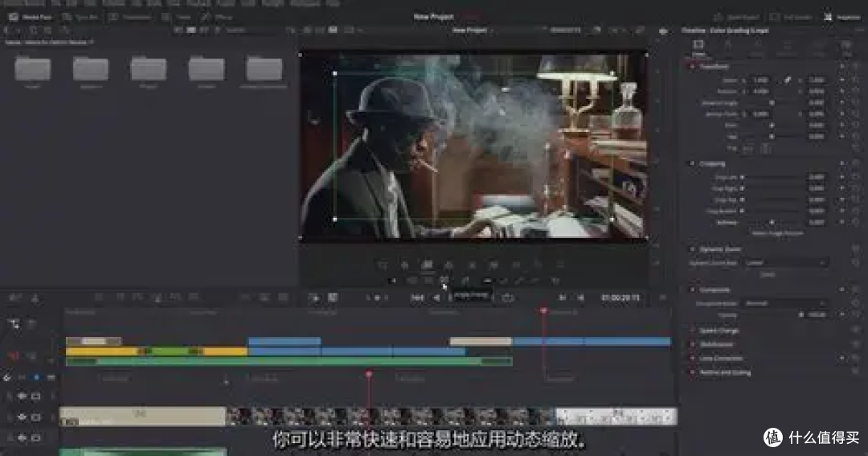Reset dynamic zoom using rightmost tool-row icon
868x456 pixels.
pyautogui.click(x=556, y=281)
